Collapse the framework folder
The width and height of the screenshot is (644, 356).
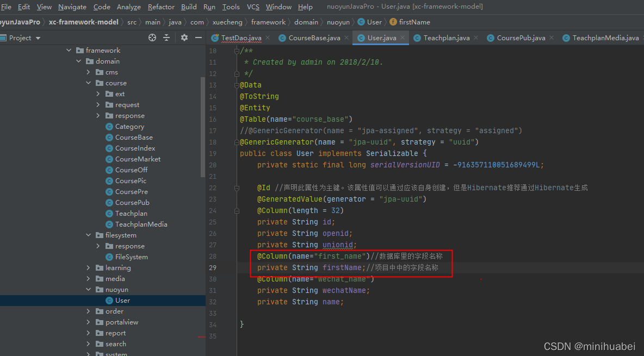click(69, 50)
